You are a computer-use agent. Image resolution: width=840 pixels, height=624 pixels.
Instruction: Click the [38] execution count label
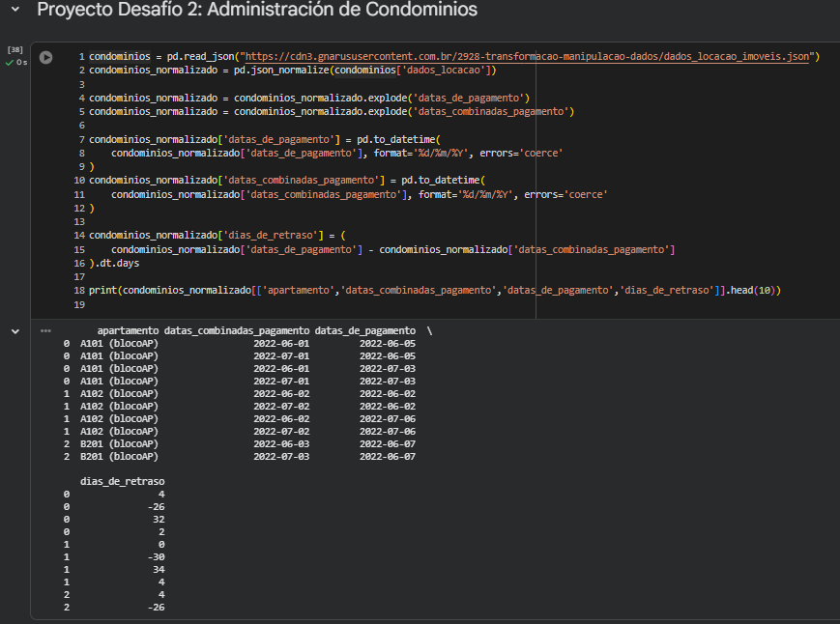pos(14,49)
